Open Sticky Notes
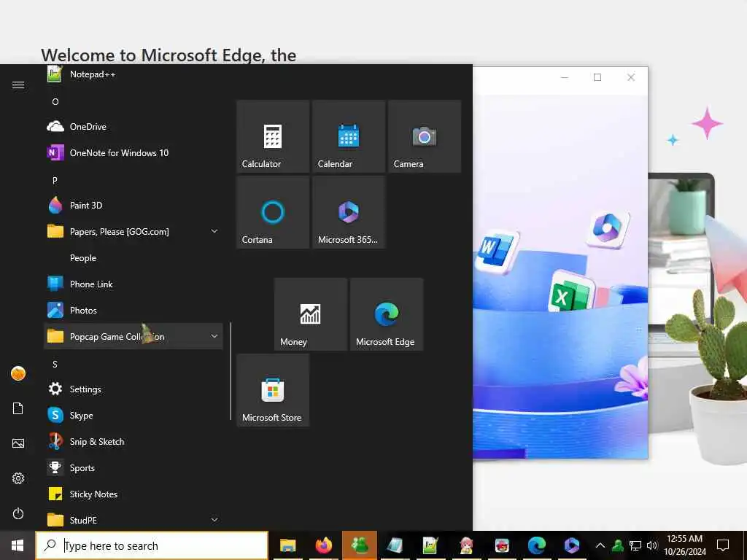Viewport: 747px width, 560px height. coord(133,494)
